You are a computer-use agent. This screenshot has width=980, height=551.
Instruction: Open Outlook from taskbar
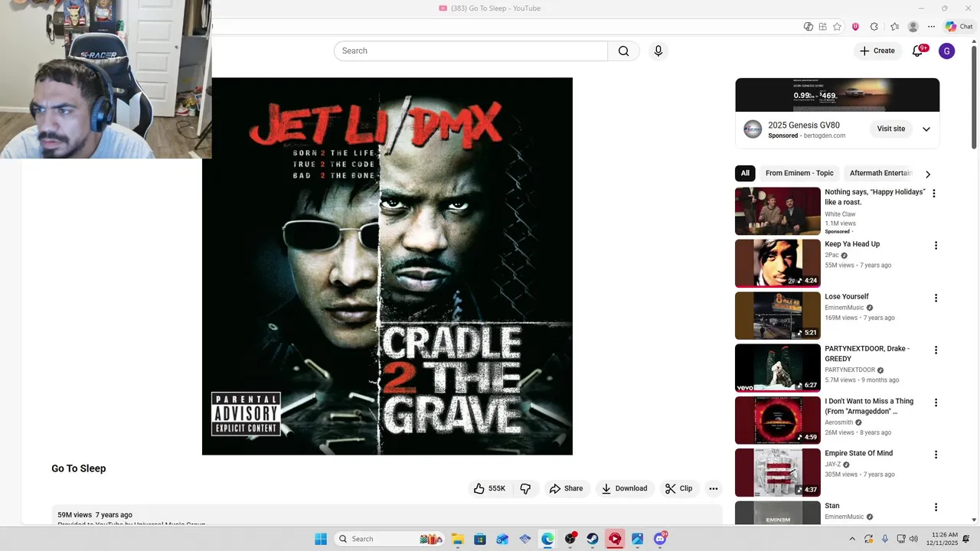click(502, 539)
